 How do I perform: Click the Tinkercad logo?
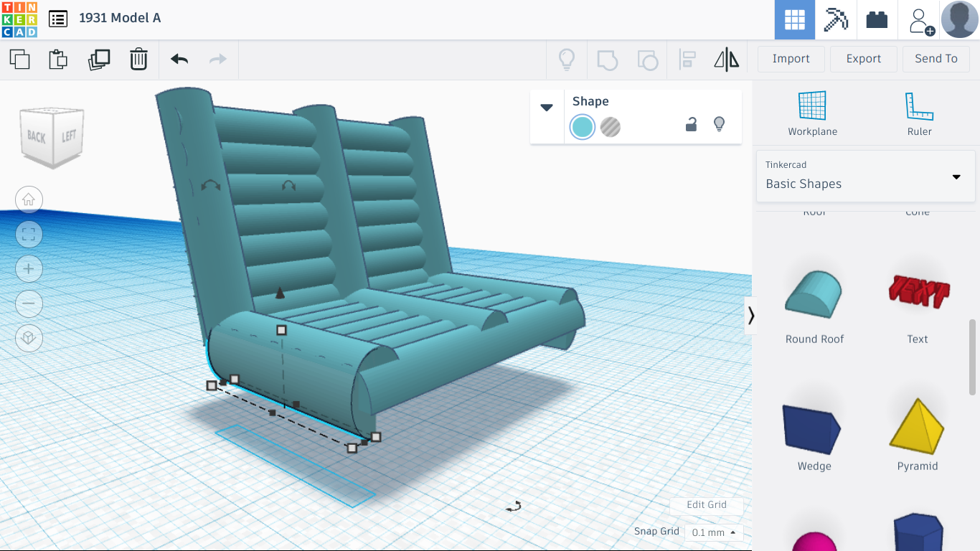tap(19, 19)
